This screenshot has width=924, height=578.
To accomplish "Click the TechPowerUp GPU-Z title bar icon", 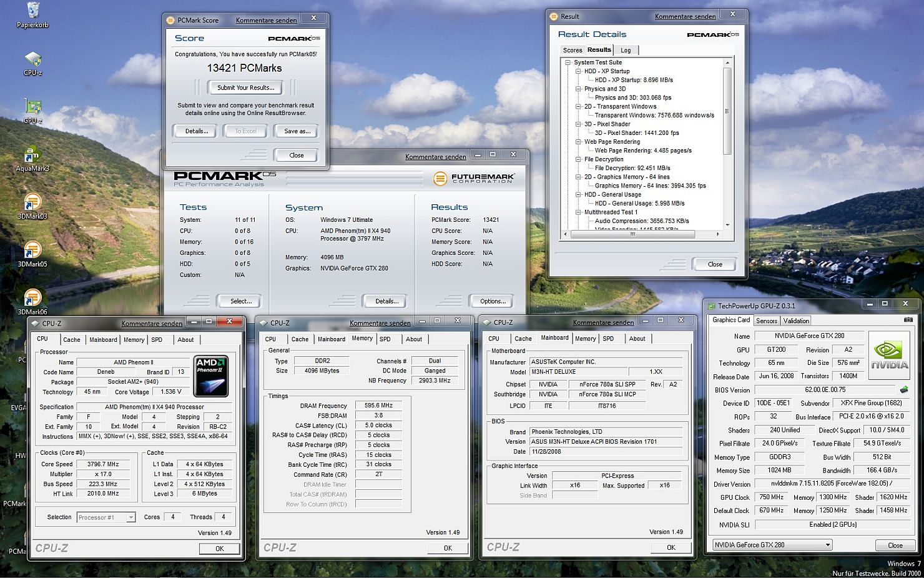I will point(711,306).
